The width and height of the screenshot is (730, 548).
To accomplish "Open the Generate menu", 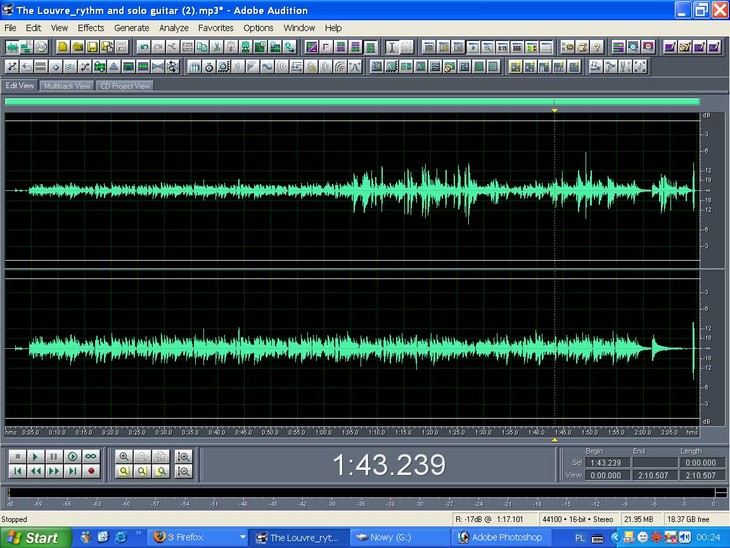I will (132, 28).
